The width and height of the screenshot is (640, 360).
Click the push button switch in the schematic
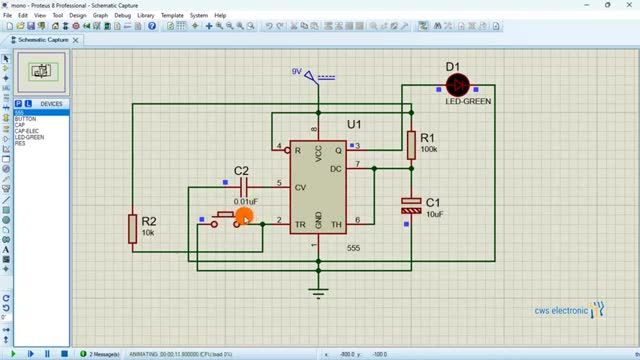[x=225, y=220]
